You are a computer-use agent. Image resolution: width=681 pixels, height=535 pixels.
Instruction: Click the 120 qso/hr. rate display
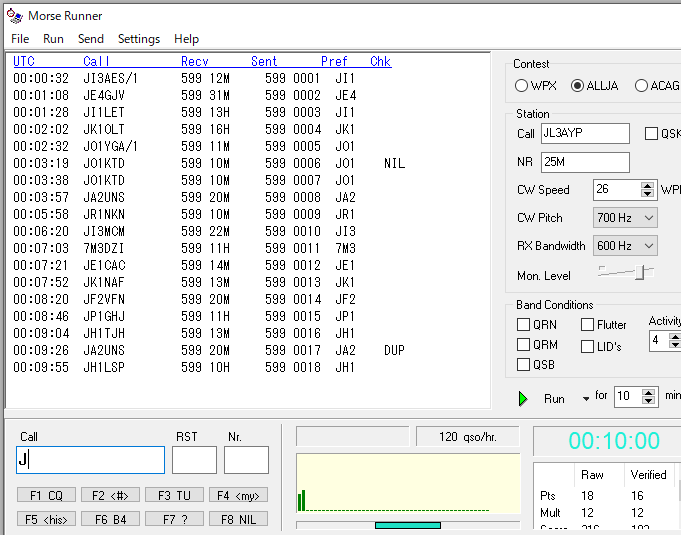click(468, 436)
